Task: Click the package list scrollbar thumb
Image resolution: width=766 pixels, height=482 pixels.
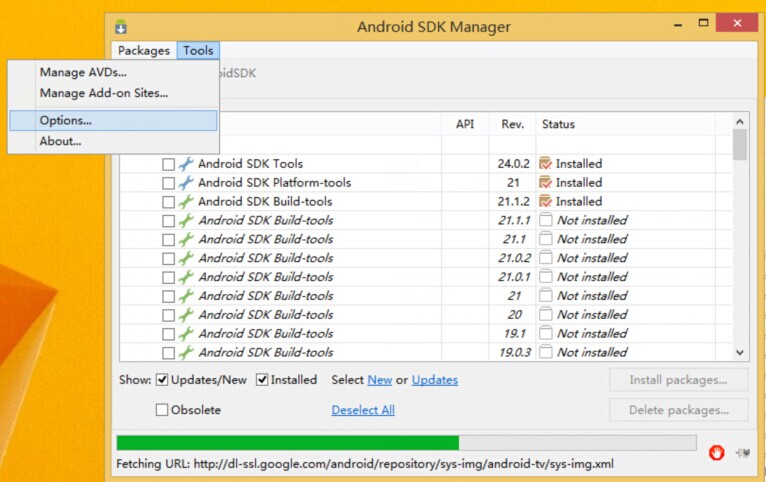Action: pos(740,145)
